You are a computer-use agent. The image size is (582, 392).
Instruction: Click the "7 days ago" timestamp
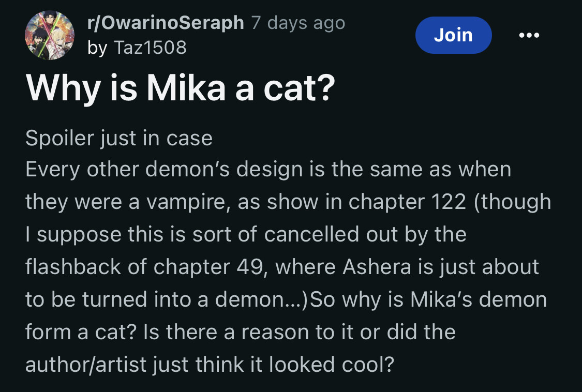coord(298,23)
